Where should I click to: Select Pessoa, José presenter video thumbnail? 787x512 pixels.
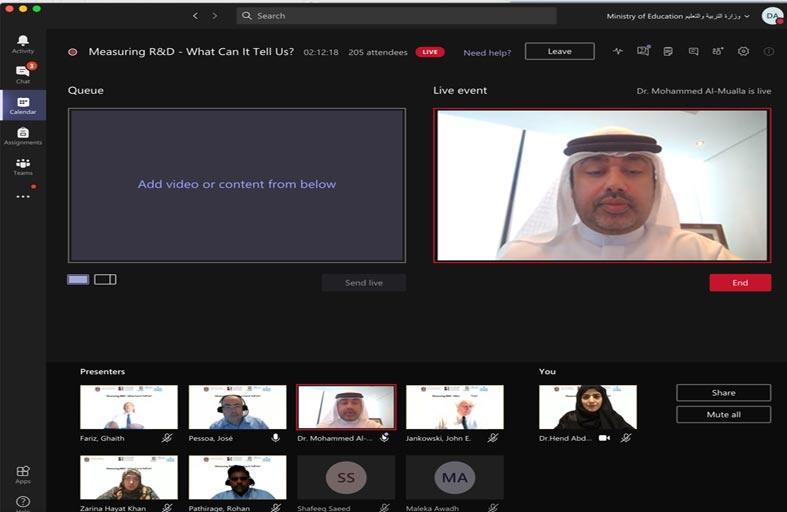237,407
